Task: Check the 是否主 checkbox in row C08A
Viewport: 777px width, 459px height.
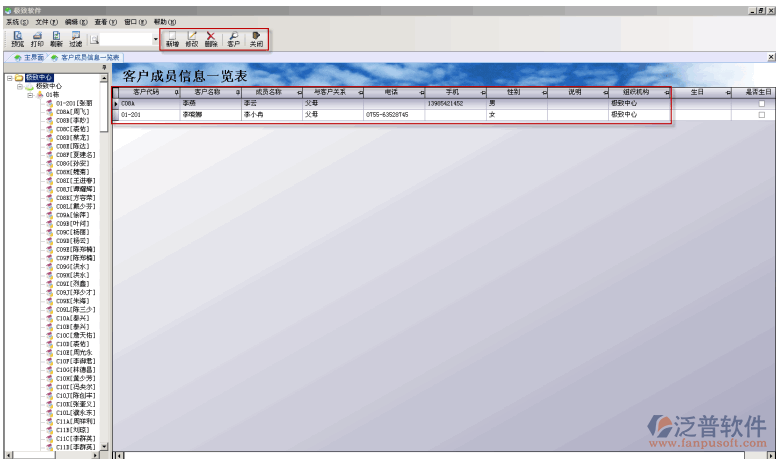Action: click(761, 104)
